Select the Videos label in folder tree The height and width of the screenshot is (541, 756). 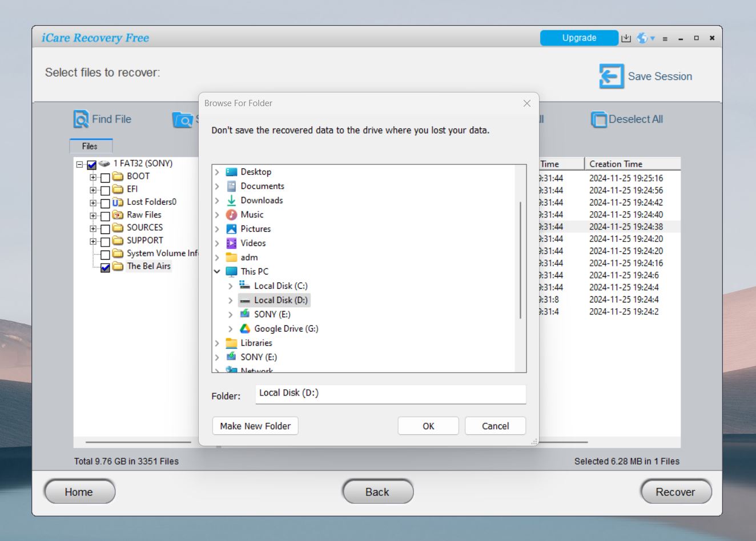[x=253, y=243]
